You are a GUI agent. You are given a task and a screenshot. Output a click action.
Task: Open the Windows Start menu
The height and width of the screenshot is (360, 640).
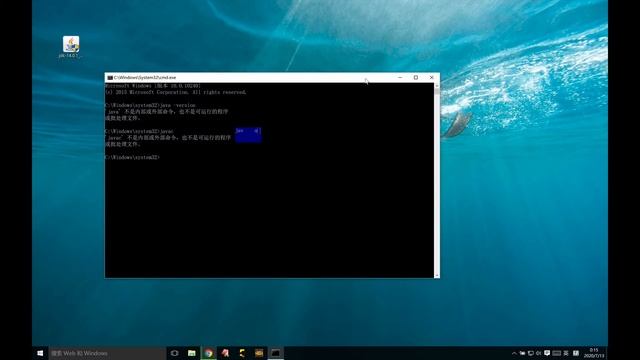coord(40,353)
